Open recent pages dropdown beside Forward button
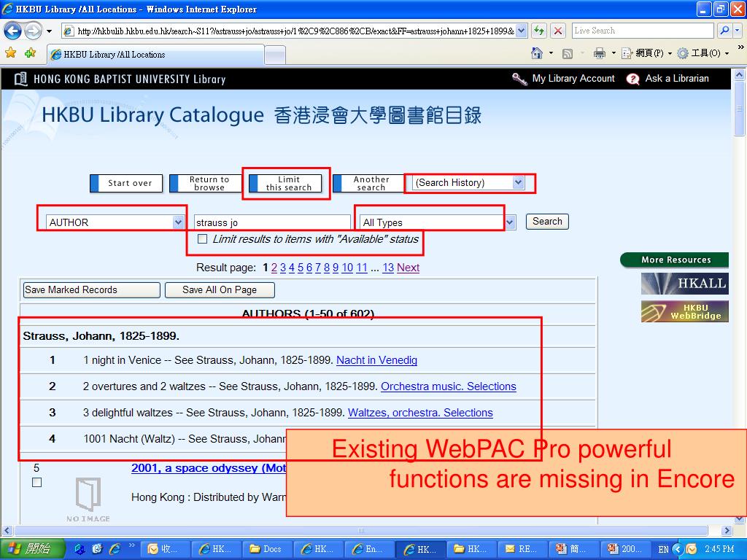The image size is (747, 560). click(x=49, y=32)
